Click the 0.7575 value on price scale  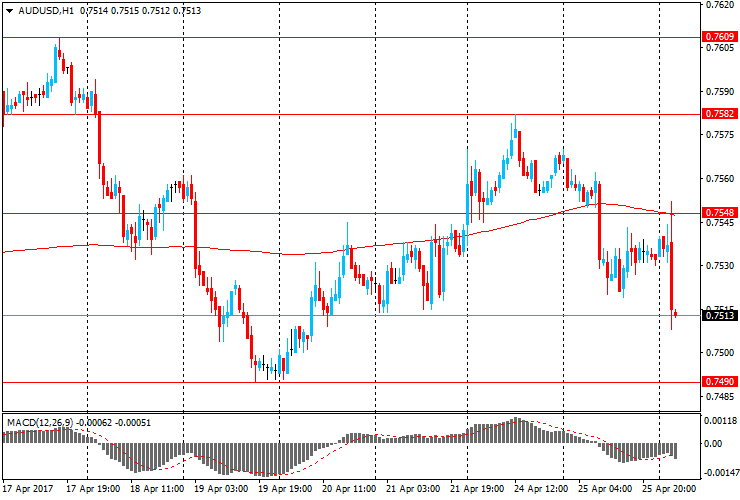point(720,135)
